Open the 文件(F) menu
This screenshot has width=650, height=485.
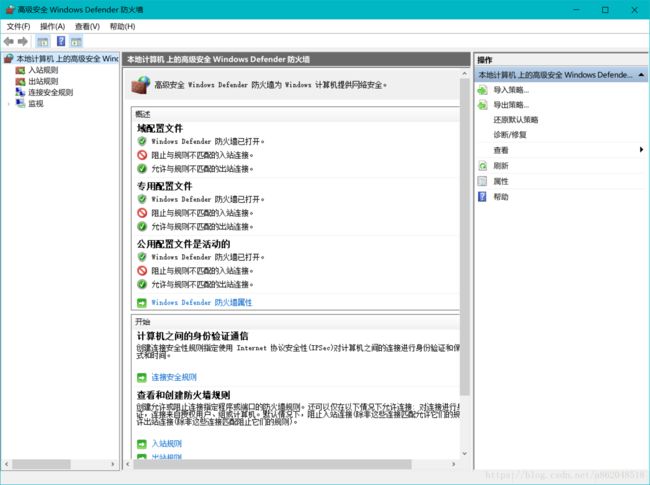coord(18,27)
